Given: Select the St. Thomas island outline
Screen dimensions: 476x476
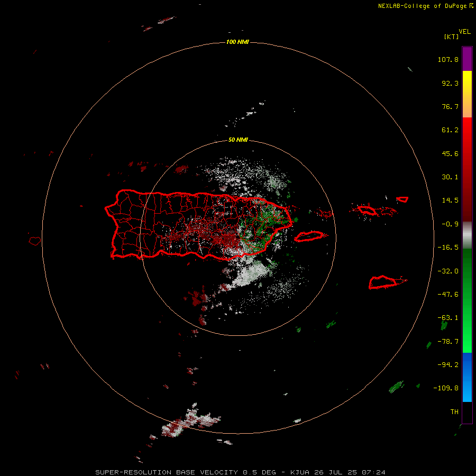Looking at the screenshot, I should [x=368, y=210].
